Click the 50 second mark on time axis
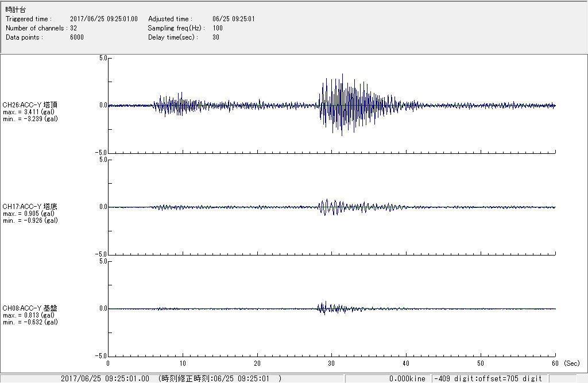Viewport: 588px width, 383px height. (481, 364)
